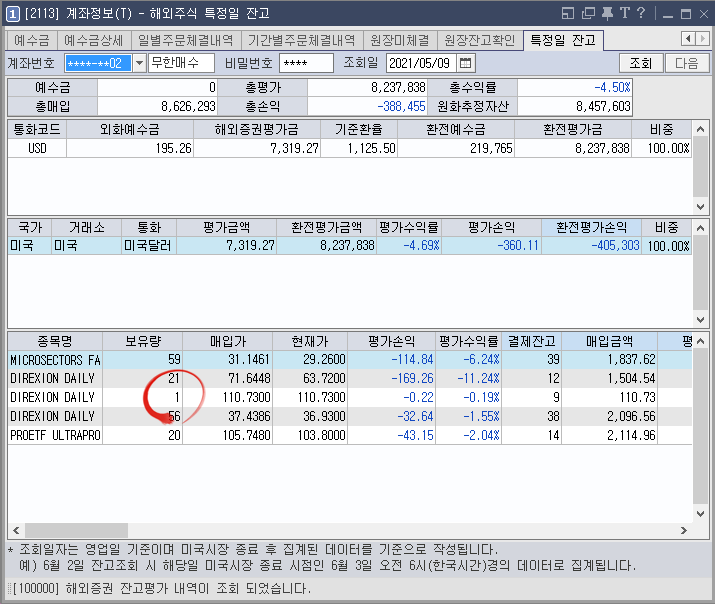Click the T font size icon
Viewport: 715px width, 604px height.
625,13
